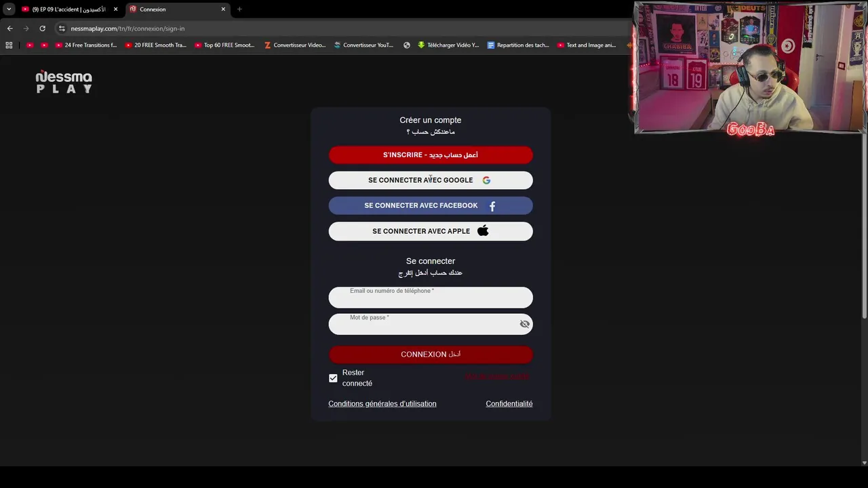Open the Convertisseur YouT bookmark
The width and height of the screenshot is (868, 488).
click(x=363, y=45)
